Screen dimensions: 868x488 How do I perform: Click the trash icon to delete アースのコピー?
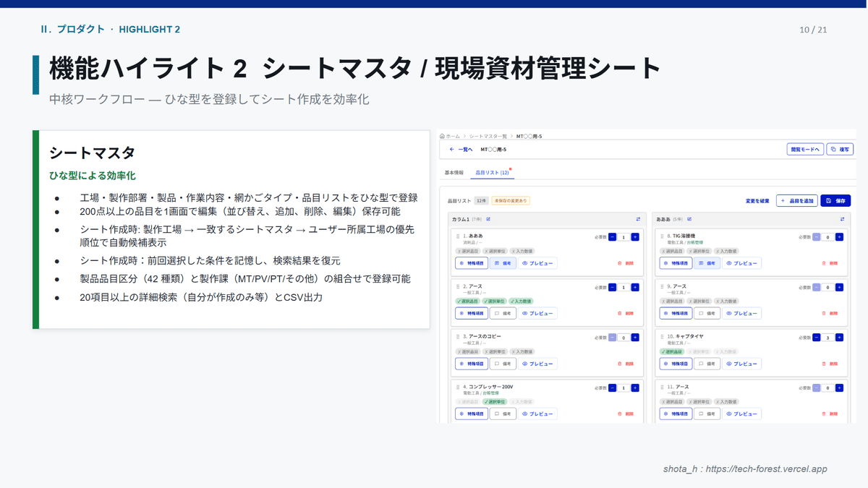pyautogui.click(x=619, y=364)
